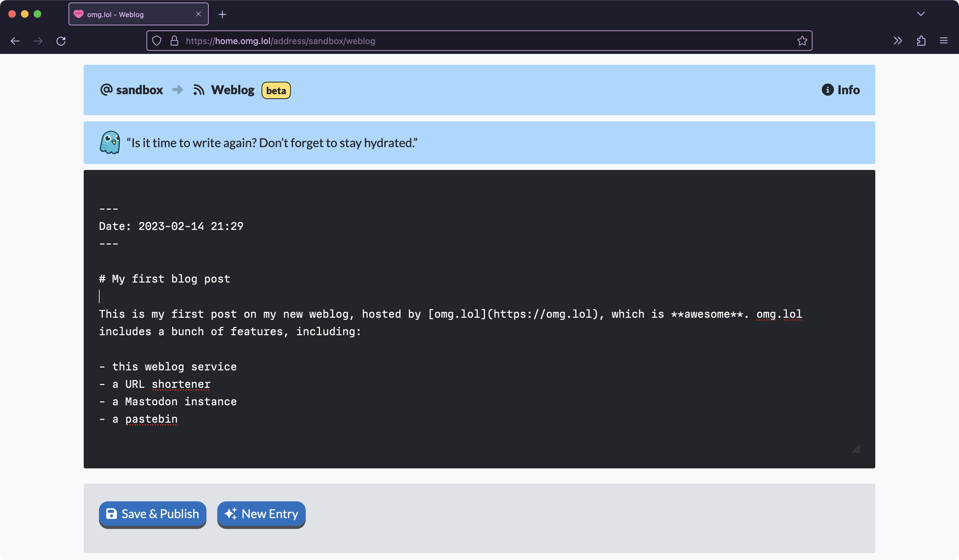Click the tracking protection shield icon
This screenshot has height=560, width=959.
pyautogui.click(x=157, y=41)
